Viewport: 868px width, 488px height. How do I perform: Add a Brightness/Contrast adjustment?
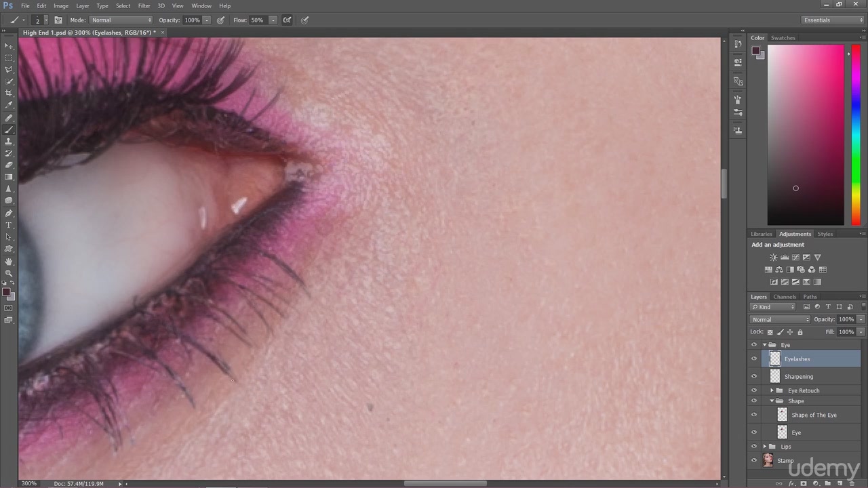click(773, 258)
